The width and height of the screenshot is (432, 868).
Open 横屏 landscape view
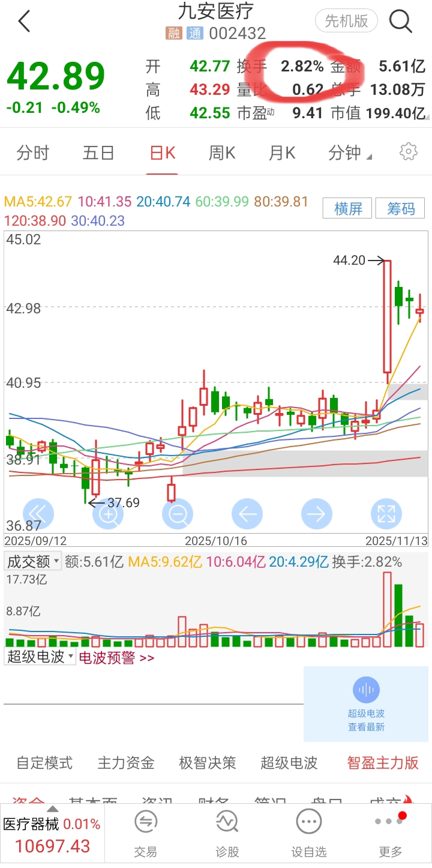pyautogui.click(x=348, y=208)
